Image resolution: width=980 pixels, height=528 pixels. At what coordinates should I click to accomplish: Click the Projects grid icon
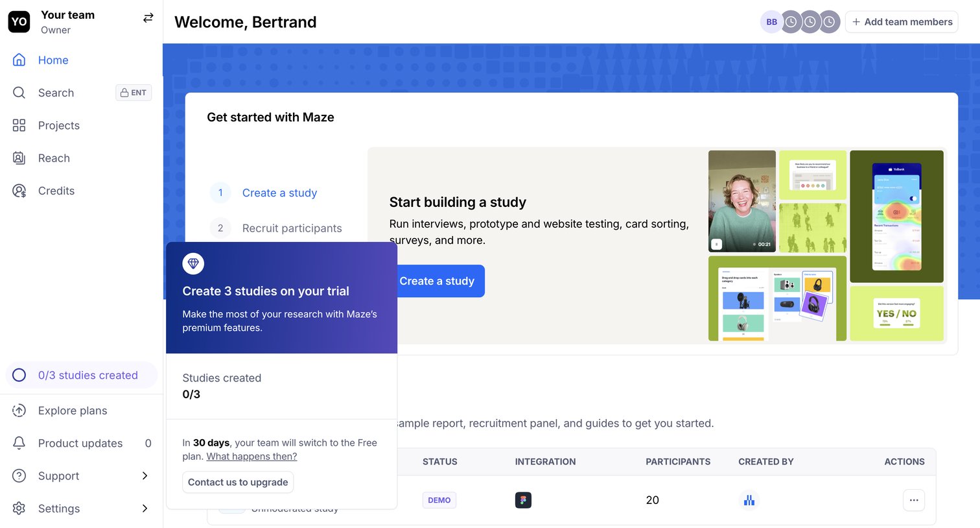pos(19,125)
